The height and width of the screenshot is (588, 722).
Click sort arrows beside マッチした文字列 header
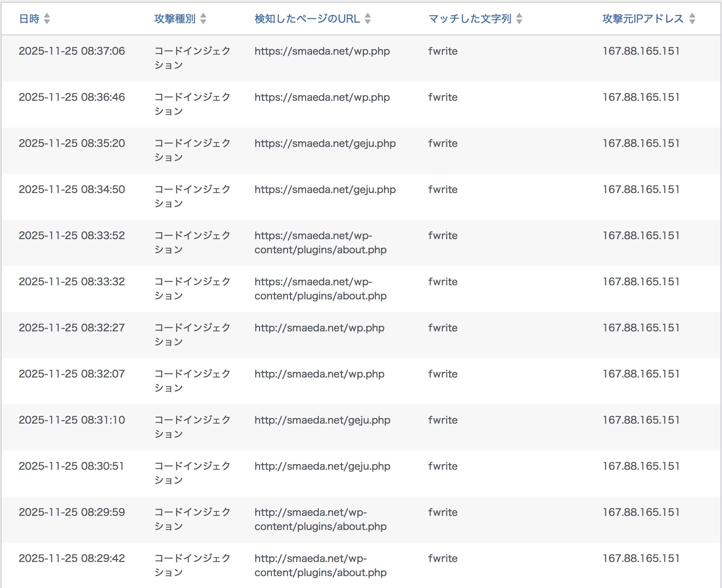click(519, 19)
